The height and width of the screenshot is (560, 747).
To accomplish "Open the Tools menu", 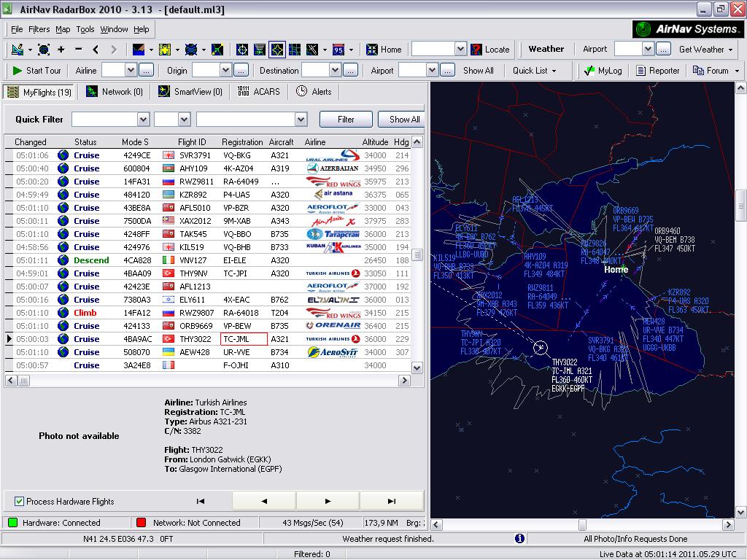I will coord(85,29).
